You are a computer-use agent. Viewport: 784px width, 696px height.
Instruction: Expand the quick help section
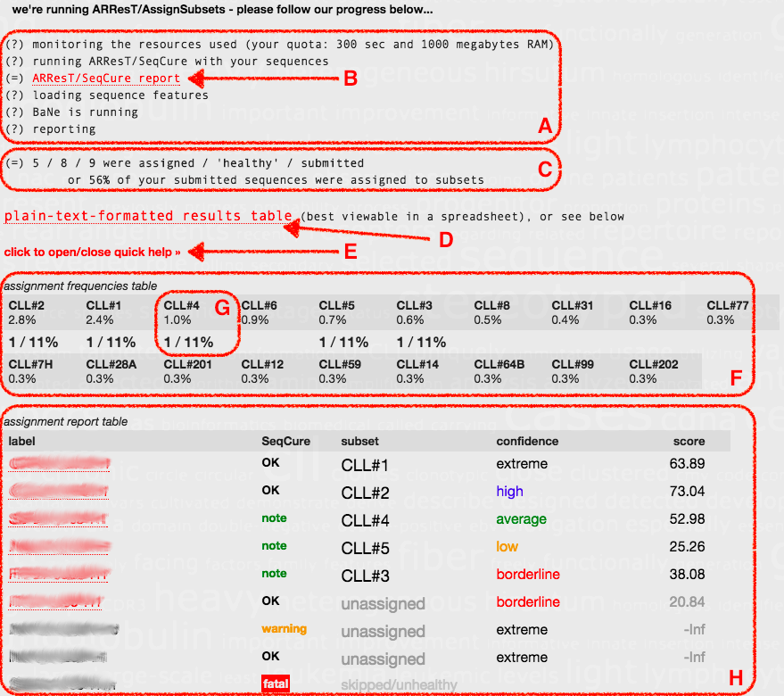[92, 253]
